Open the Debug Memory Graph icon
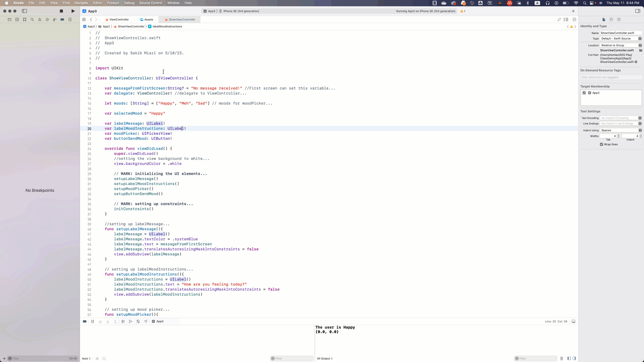 (131, 322)
